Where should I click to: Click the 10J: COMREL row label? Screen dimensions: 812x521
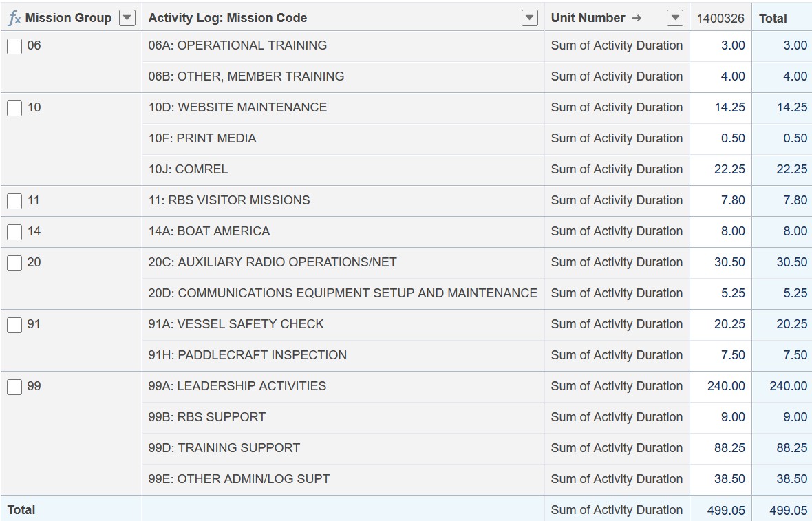point(188,169)
